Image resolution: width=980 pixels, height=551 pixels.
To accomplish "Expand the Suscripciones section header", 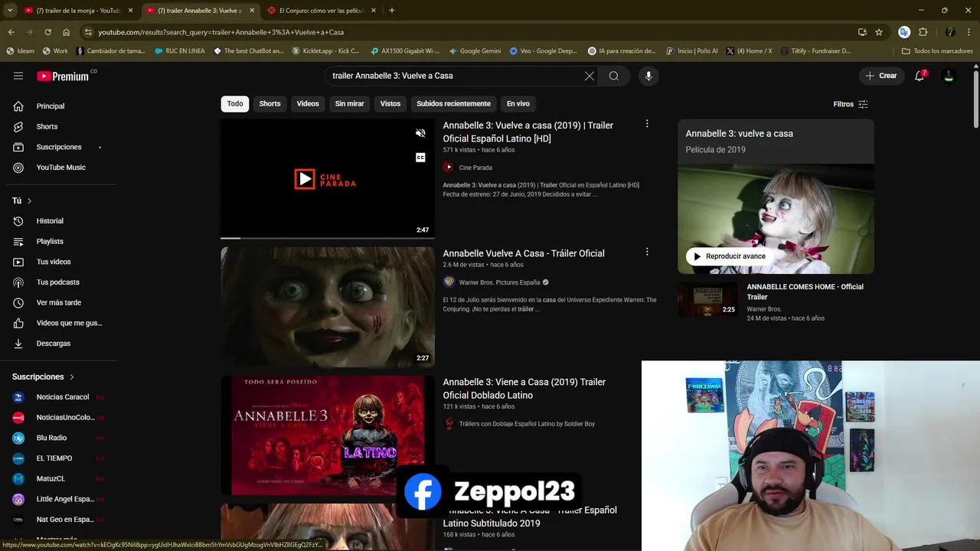I will [x=44, y=377].
